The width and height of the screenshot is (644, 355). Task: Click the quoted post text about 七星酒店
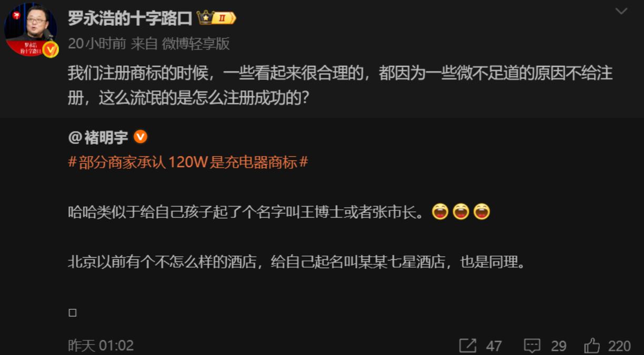[x=297, y=262]
